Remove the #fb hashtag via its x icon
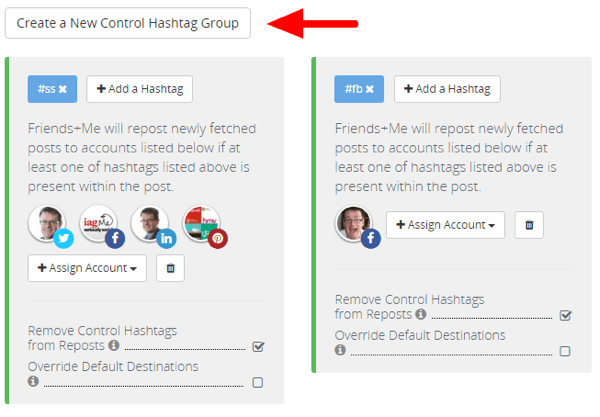The width and height of the screenshot is (600, 417). tap(370, 89)
